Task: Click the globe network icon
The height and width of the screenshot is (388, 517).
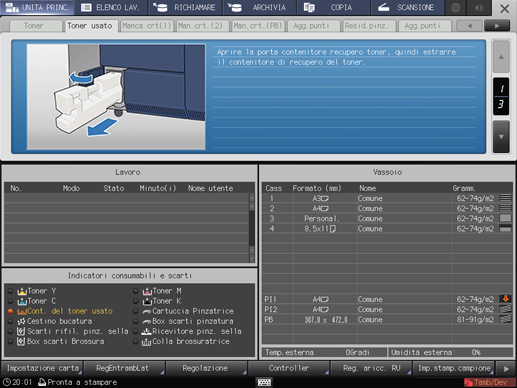Action: tap(456, 7)
